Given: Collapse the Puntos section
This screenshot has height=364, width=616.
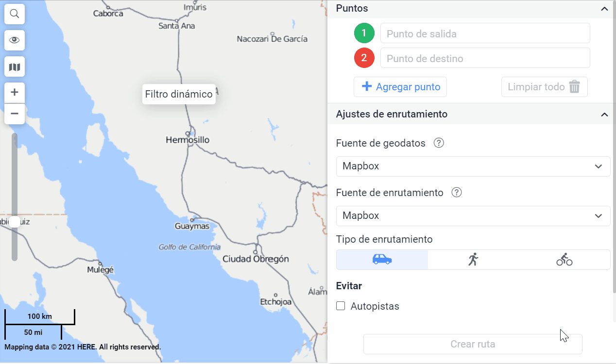Looking at the screenshot, I should [604, 9].
